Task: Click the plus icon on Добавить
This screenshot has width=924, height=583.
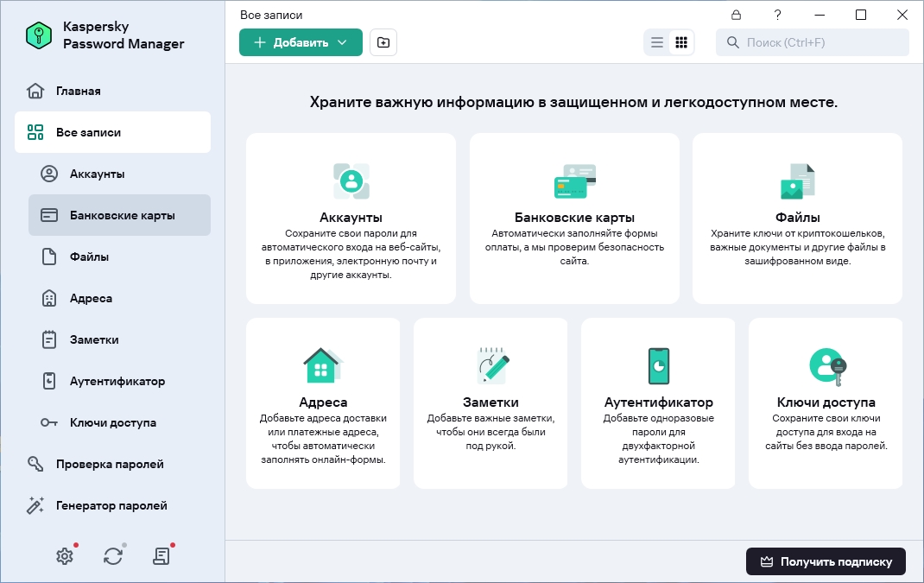Action: [x=260, y=42]
